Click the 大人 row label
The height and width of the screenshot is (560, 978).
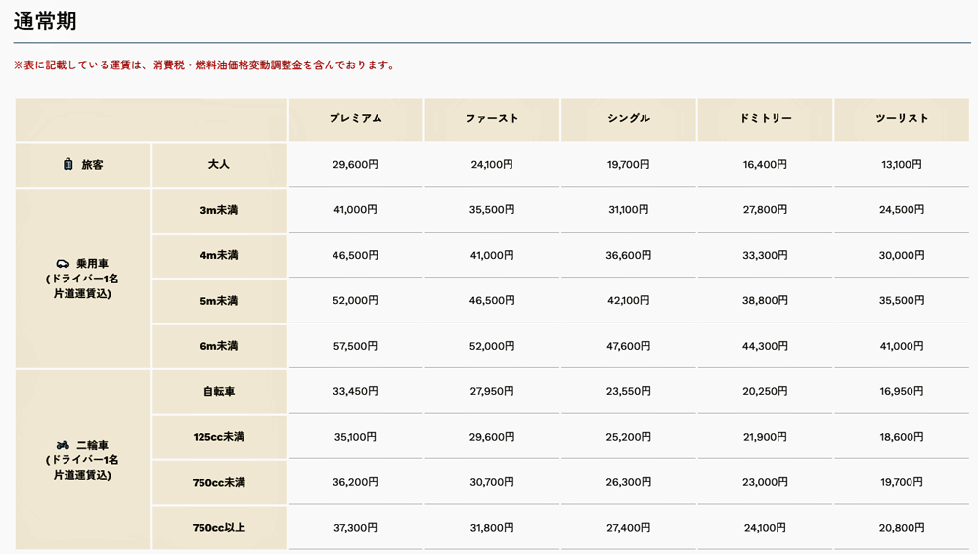(x=219, y=164)
